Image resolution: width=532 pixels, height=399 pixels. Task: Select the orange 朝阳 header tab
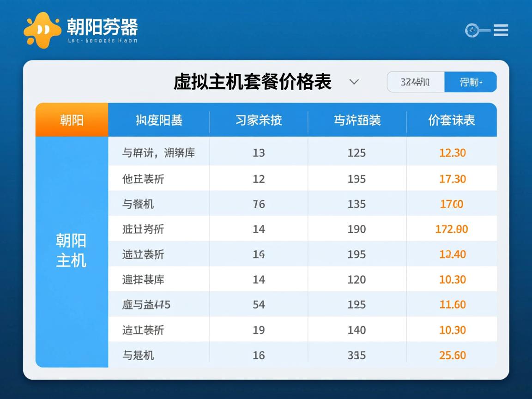[72, 120]
